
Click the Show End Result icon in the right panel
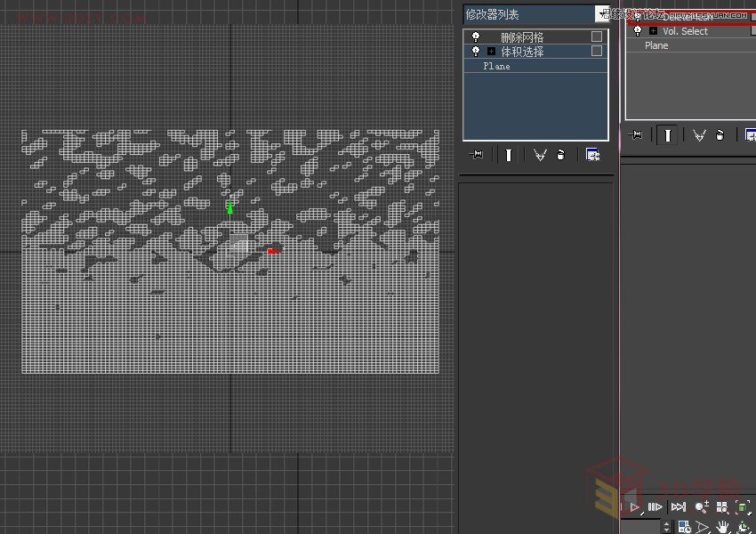click(x=667, y=134)
